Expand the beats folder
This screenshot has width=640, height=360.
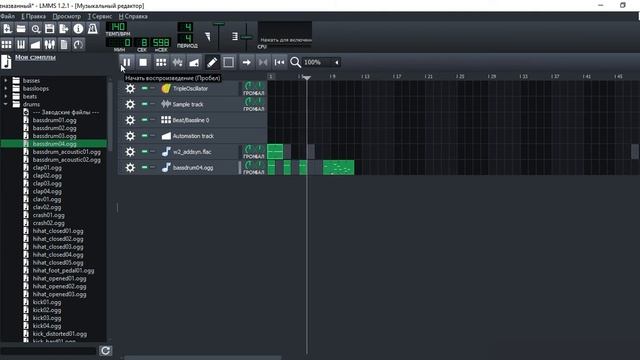pos(5,97)
